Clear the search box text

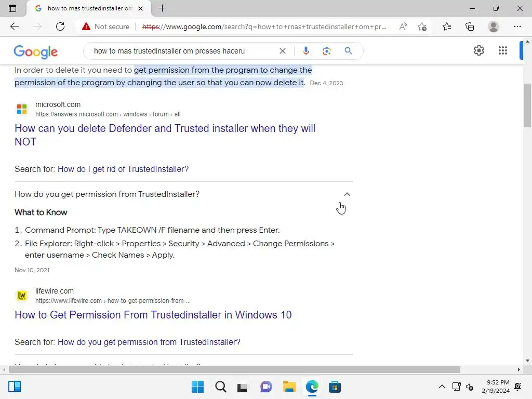282,51
